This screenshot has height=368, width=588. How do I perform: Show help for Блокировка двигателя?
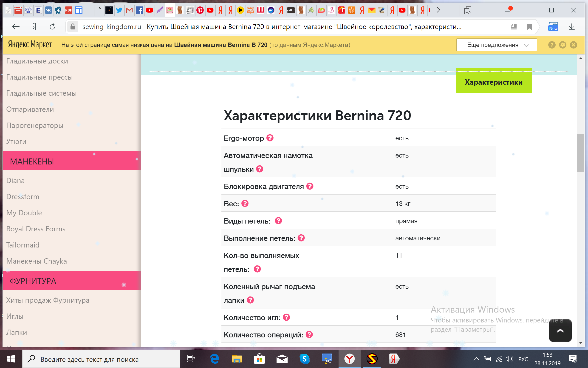[x=310, y=186]
